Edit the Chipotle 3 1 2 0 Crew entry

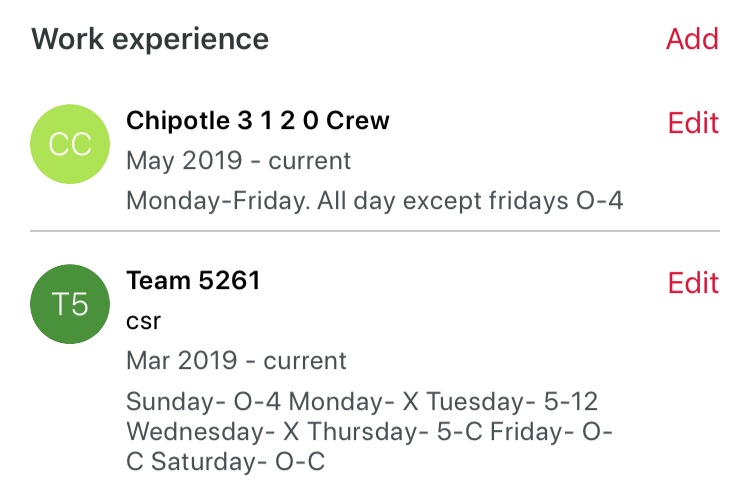coord(693,123)
